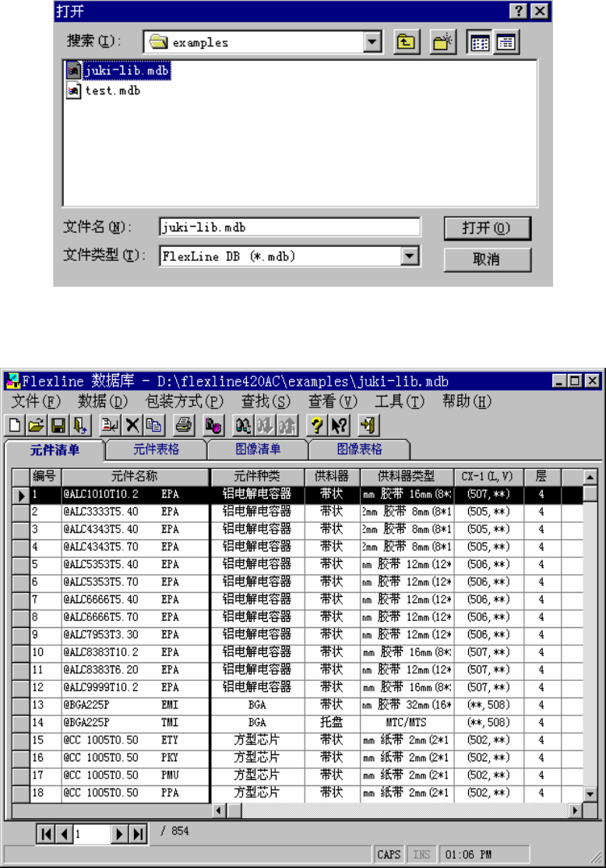Viewport: 606px width, 868px height.
Task: Click the yellow question mark Help icon
Action: tap(316, 425)
